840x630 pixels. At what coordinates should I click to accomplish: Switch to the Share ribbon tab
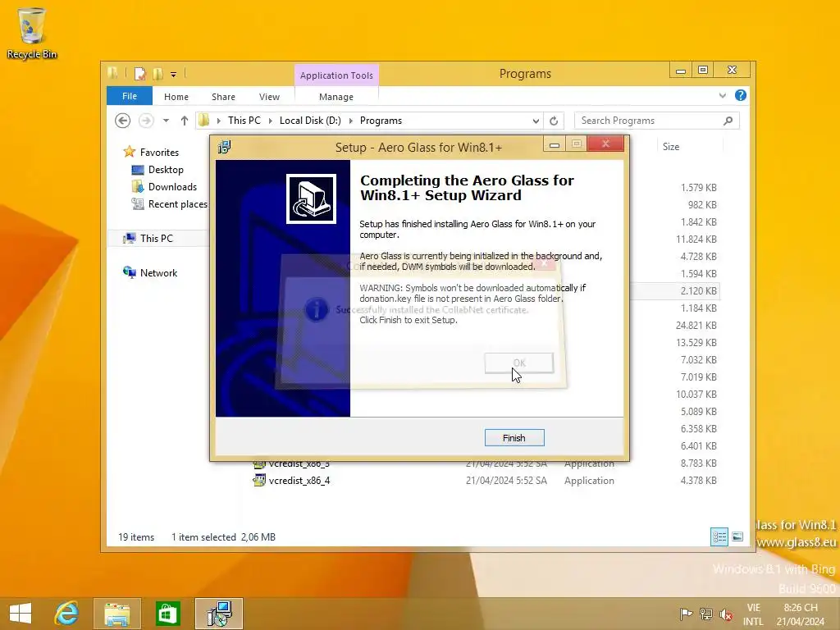coord(223,97)
